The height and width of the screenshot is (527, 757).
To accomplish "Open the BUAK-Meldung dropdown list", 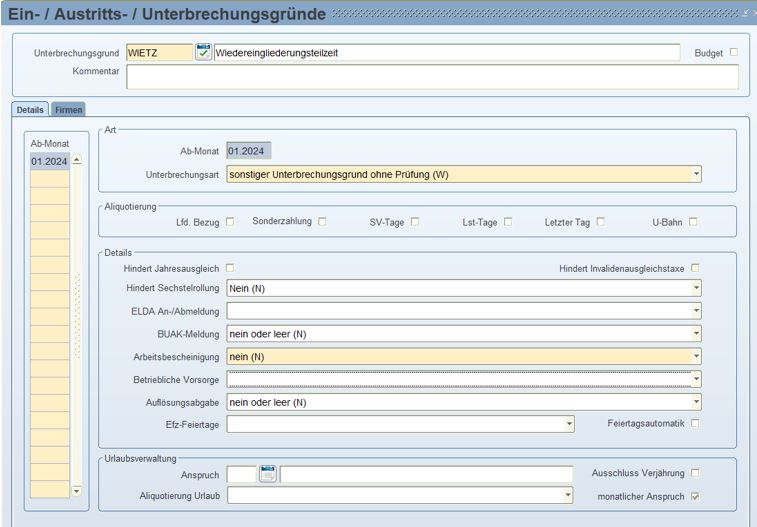I will [695, 334].
